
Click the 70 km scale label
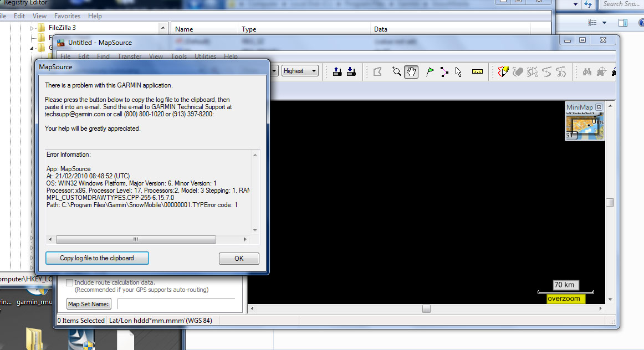click(x=564, y=285)
